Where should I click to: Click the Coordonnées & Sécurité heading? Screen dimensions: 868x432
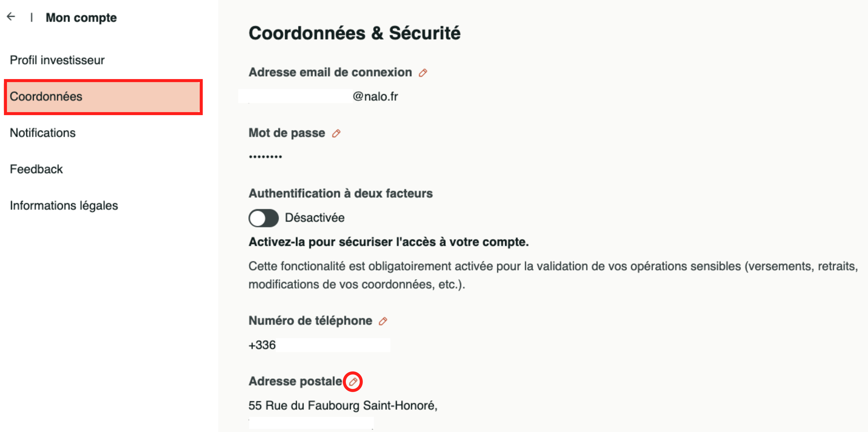355,33
